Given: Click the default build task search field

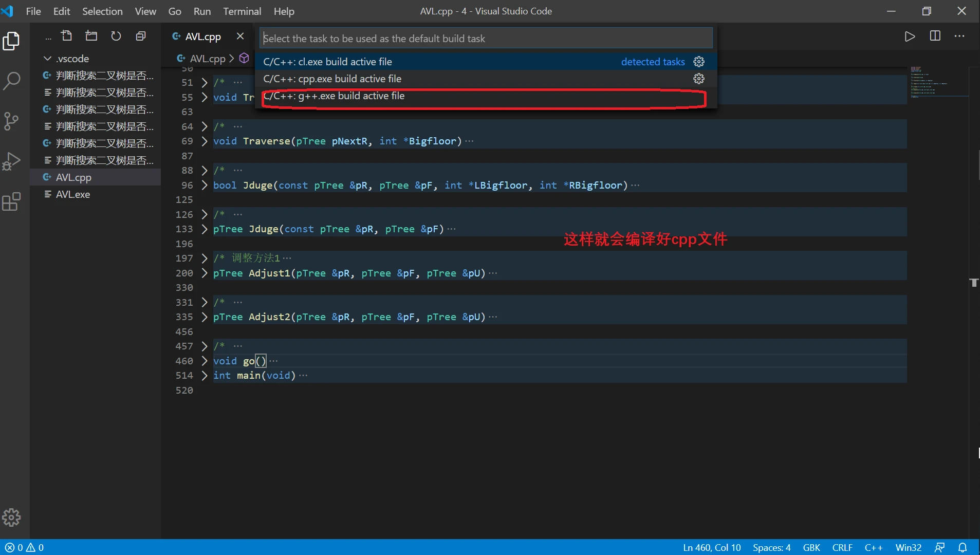Looking at the screenshot, I should (x=486, y=39).
